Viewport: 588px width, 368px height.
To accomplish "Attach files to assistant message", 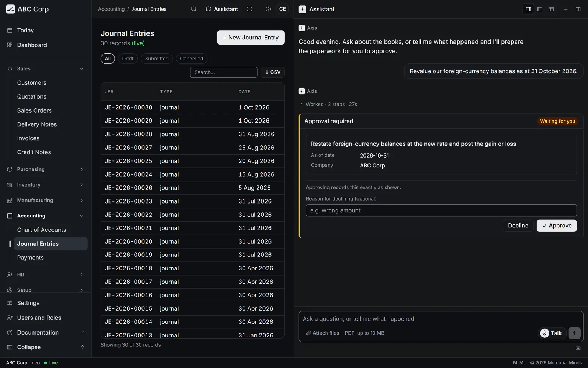I will coord(323,333).
